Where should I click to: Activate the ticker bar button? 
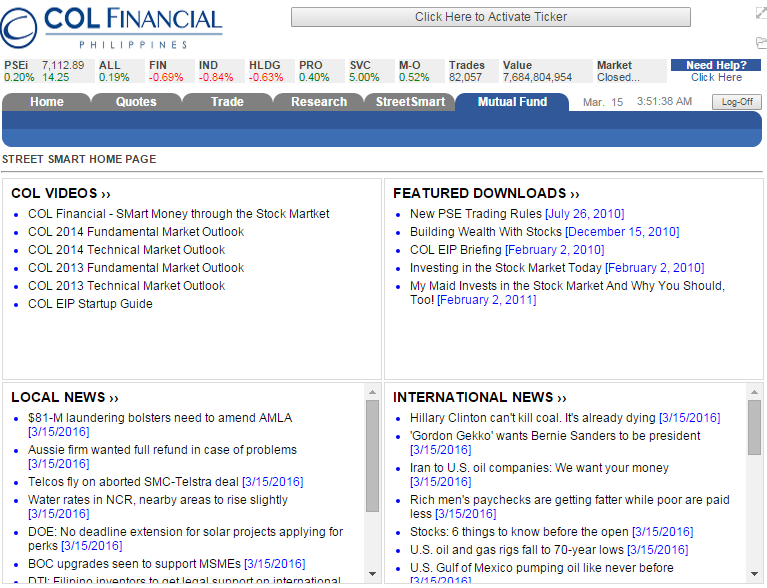pos(491,17)
